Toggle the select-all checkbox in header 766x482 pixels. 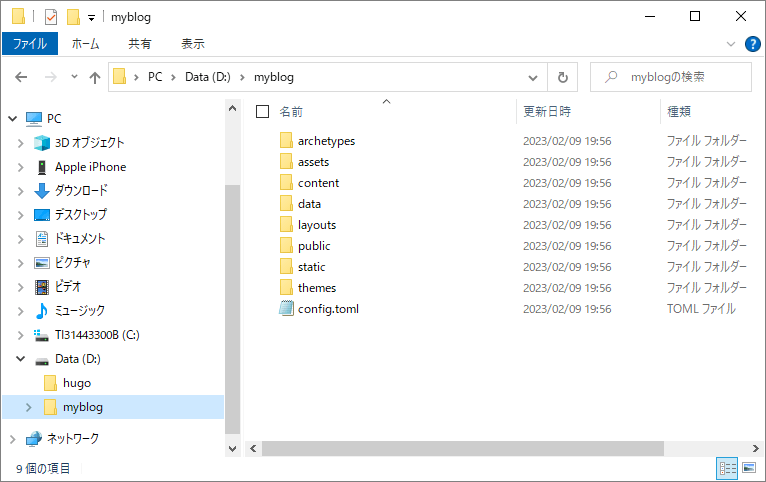263,111
